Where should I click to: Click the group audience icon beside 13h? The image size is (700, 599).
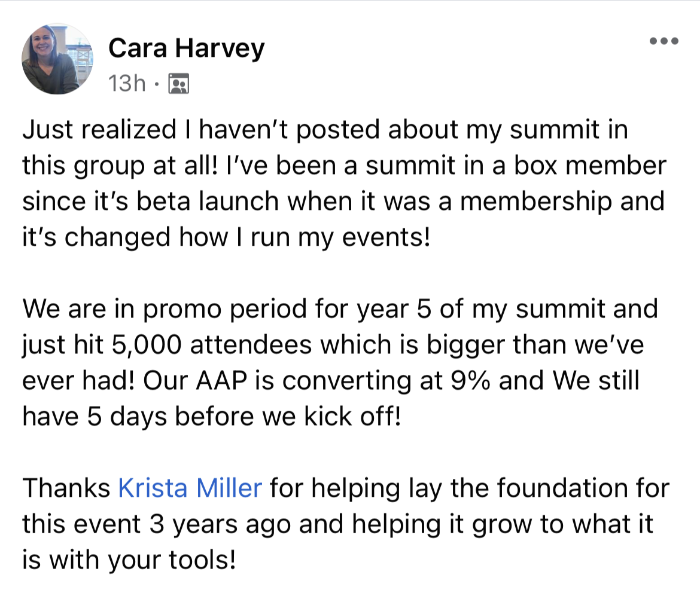179,84
